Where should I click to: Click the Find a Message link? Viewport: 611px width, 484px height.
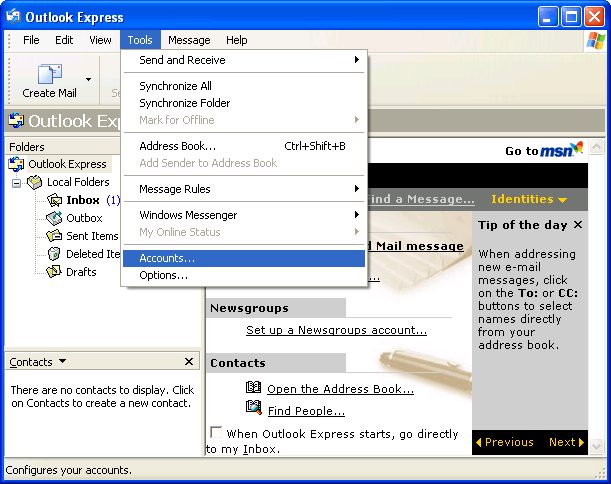(421, 199)
